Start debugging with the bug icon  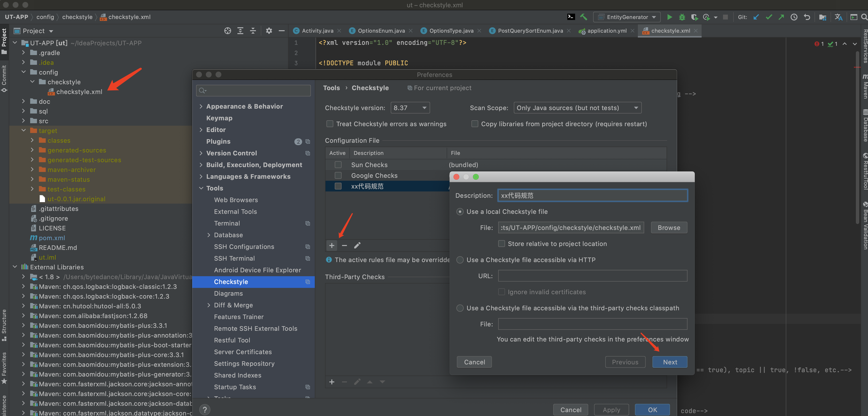pos(682,17)
